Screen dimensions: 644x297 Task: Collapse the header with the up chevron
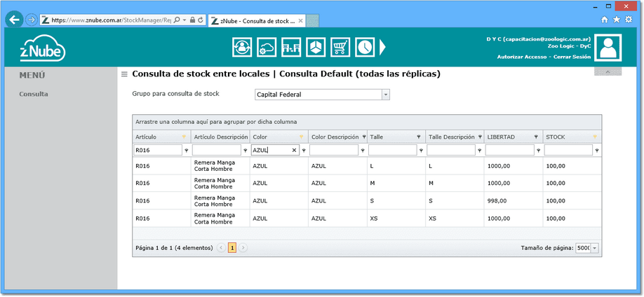608,71
